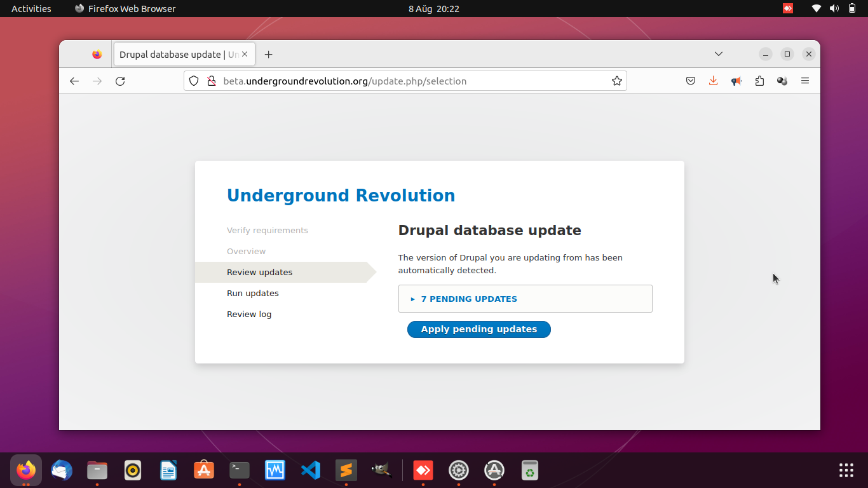The width and height of the screenshot is (868, 488).
Task: Click the Apply pending updates button
Action: coord(478,329)
